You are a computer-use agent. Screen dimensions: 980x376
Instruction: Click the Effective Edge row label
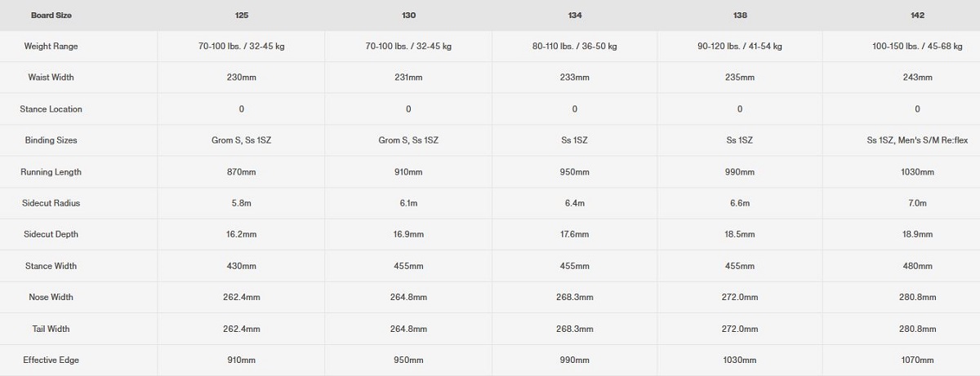[x=51, y=361]
